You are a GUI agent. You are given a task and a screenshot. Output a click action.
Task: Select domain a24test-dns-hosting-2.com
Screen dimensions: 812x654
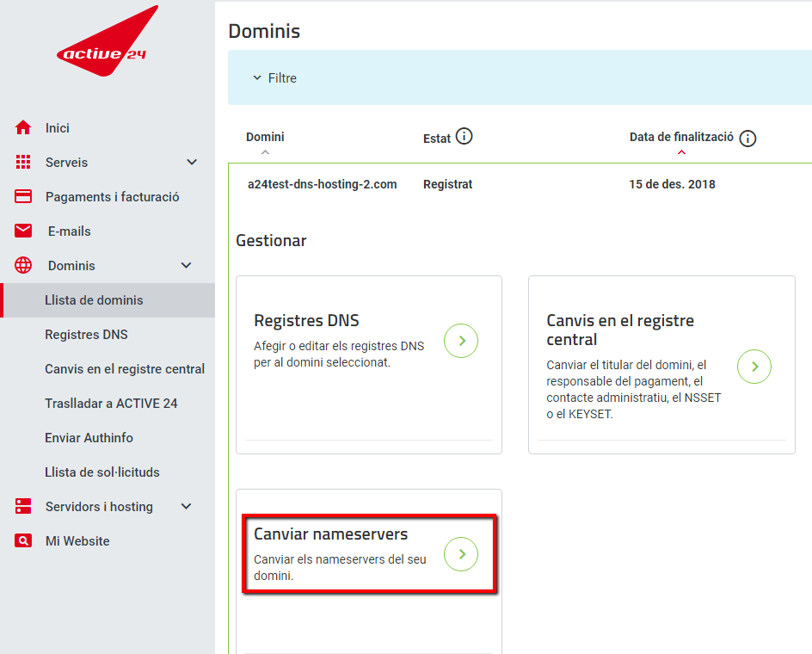coord(322,184)
